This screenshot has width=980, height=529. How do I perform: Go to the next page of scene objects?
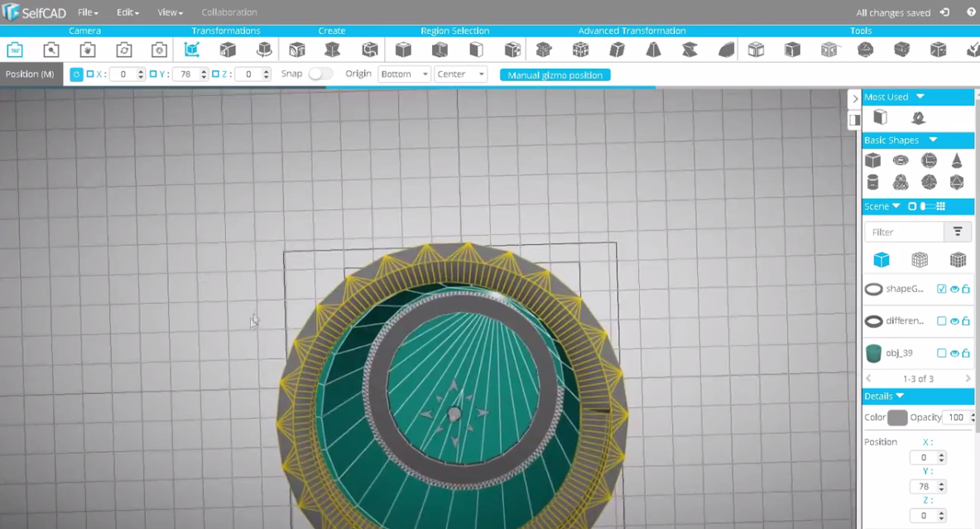pos(968,378)
